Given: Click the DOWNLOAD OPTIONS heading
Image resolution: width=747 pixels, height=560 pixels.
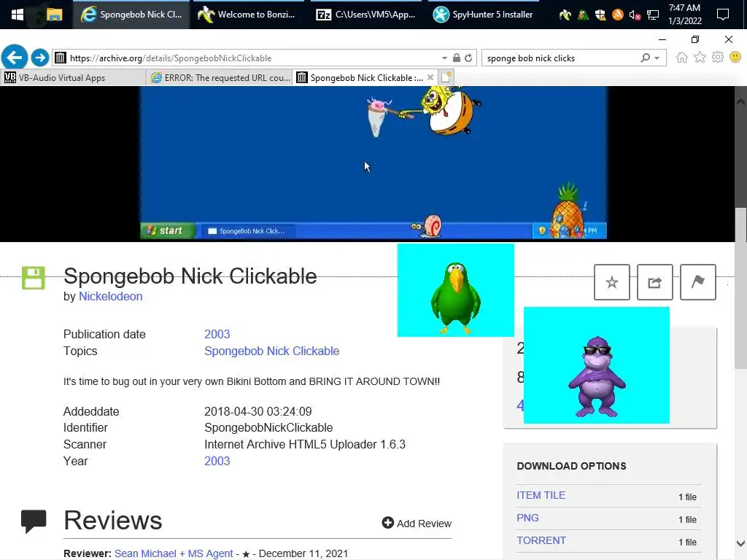Looking at the screenshot, I should click(x=571, y=466).
